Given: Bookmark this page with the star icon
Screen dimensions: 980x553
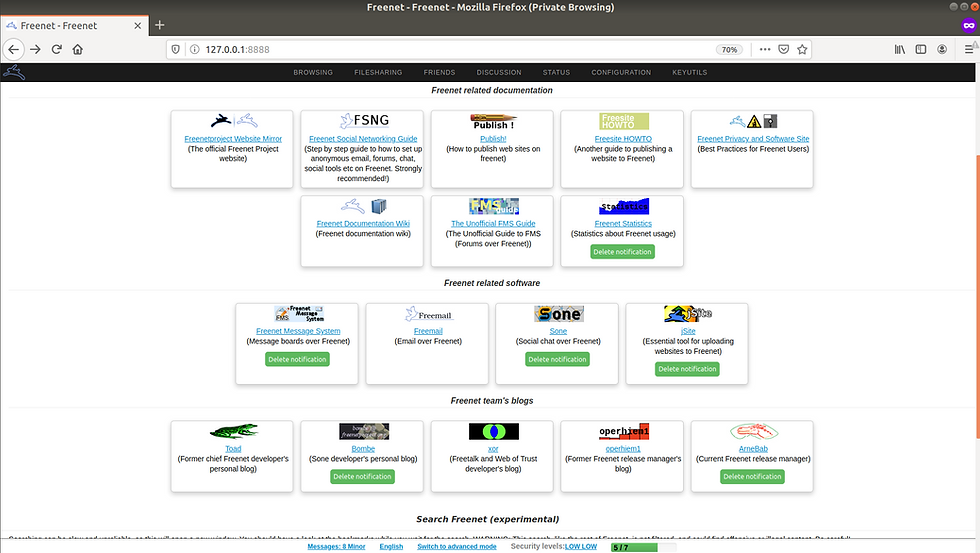Looking at the screenshot, I should click(802, 49).
